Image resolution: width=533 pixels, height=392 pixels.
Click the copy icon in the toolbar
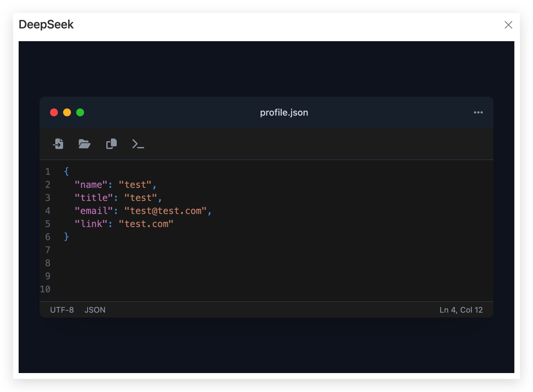[112, 144]
